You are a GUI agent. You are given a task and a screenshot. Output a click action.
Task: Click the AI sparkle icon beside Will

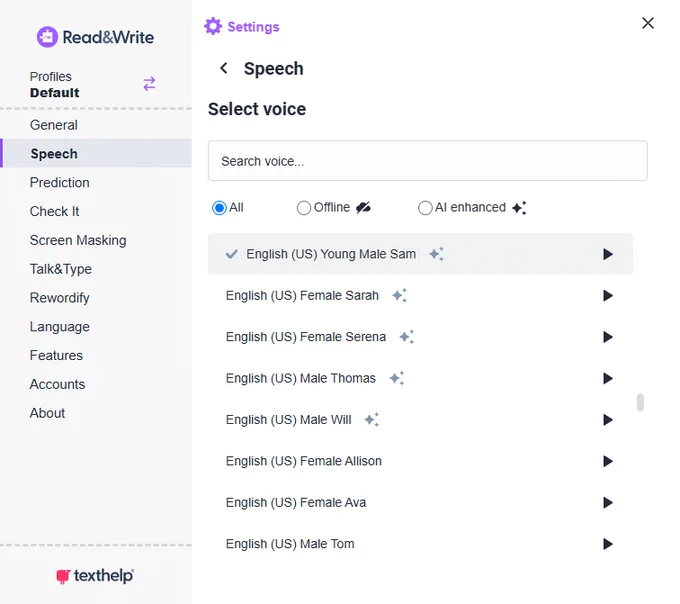pos(372,419)
